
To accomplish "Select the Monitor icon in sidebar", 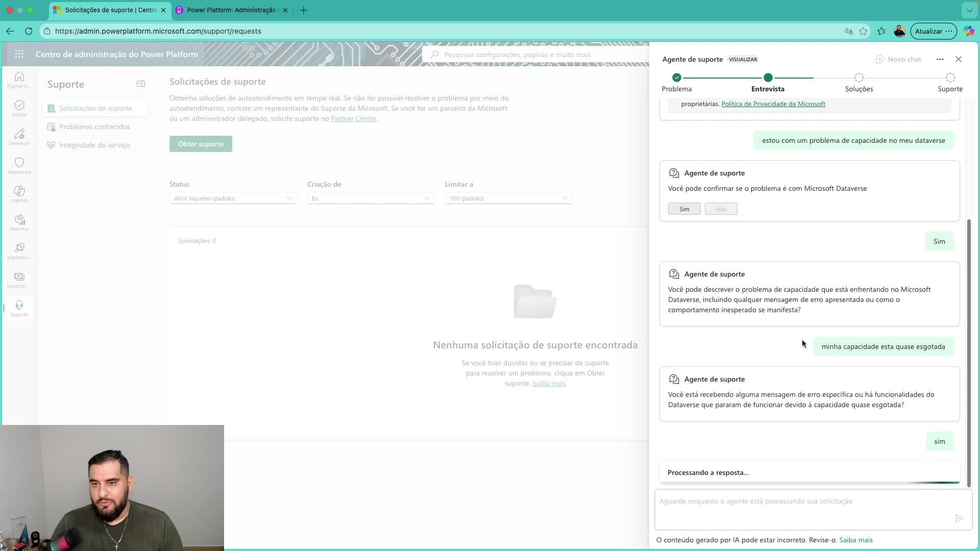I will (19, 222).
